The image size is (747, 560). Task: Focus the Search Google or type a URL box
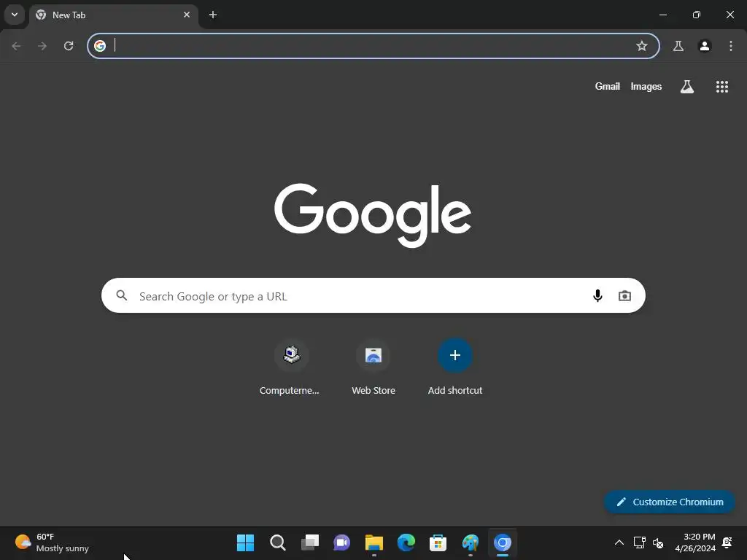coord(373,295)
